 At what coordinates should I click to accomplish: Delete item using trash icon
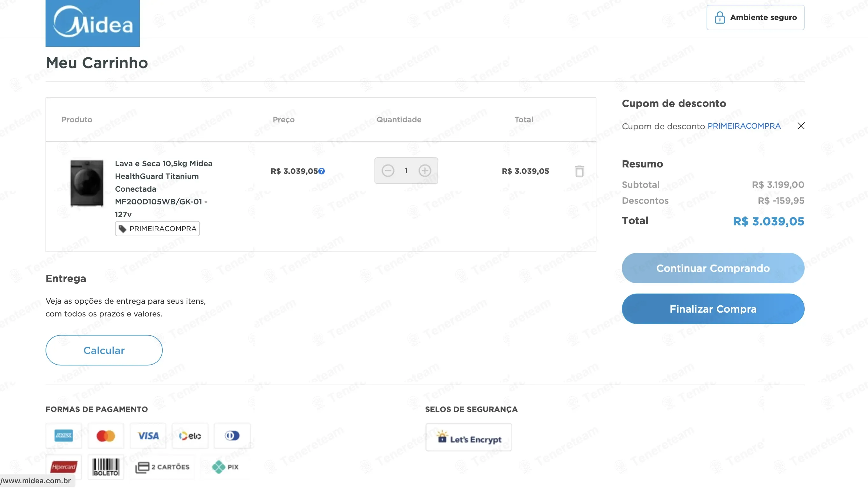(579, 171)
